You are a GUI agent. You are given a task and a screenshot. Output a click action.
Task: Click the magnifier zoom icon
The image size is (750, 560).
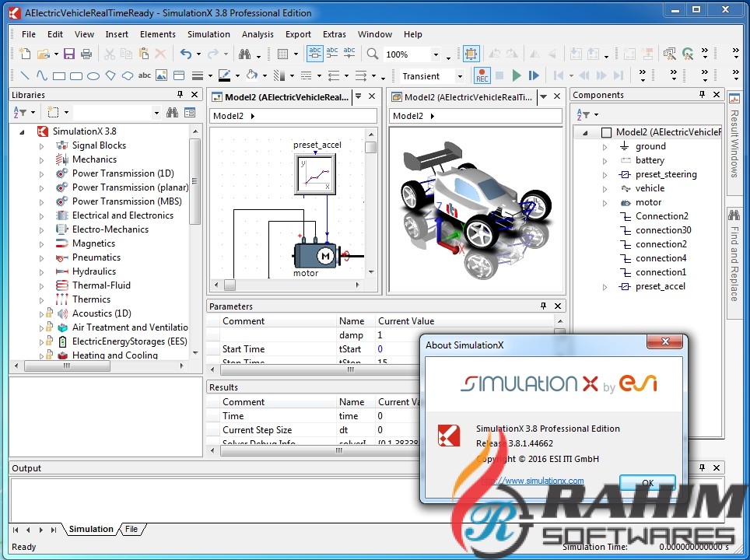[373, 54]
